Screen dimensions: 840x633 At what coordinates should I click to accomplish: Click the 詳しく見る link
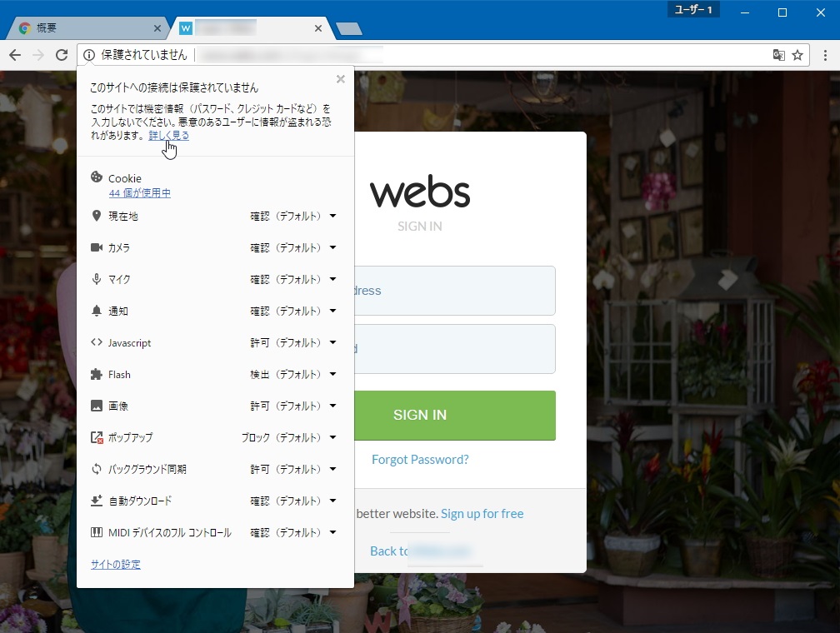tap(167, 135)
